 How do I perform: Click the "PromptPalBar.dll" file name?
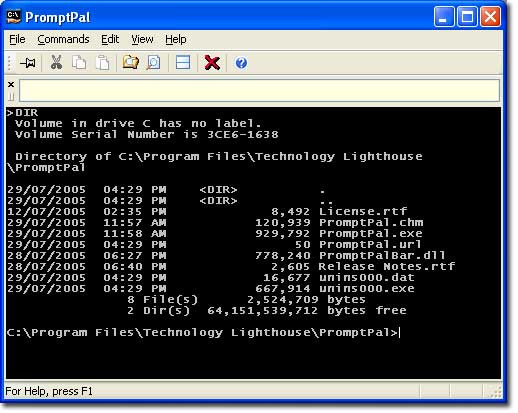(x=382, y=255)
